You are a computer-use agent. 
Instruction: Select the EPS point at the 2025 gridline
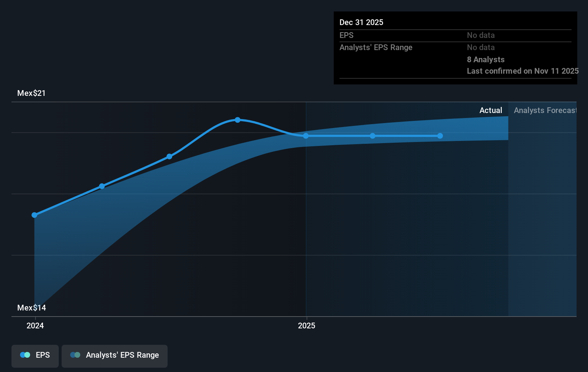[x=305, y=136]
